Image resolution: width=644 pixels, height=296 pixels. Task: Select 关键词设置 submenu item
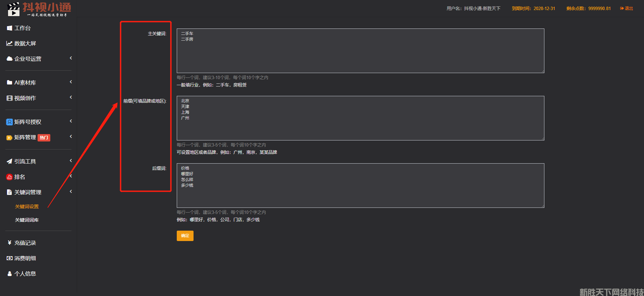pos(27,206)
